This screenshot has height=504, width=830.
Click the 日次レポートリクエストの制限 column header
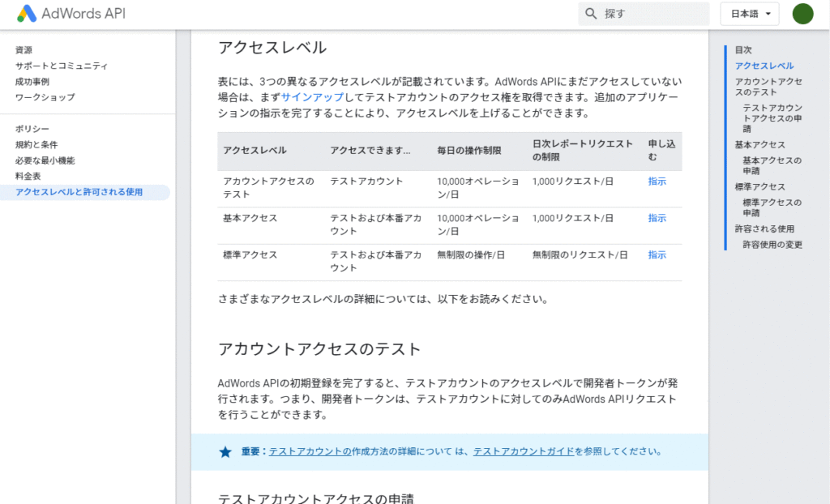(x=583, y=151)
